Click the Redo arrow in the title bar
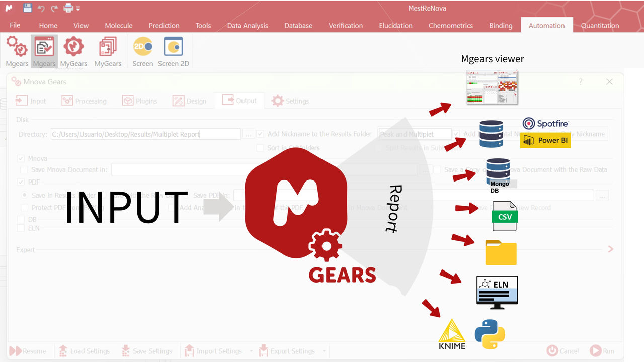Image resolution: width=644 pixels, height=362 pixels. (x=54, y=8)
